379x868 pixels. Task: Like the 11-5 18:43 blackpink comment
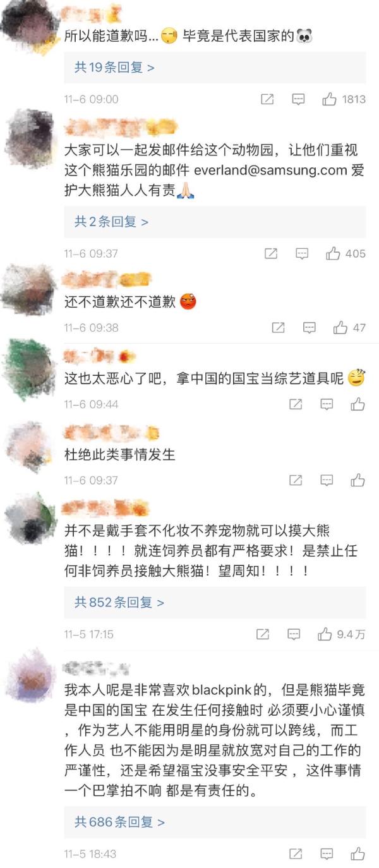click(x=358, y=853)
